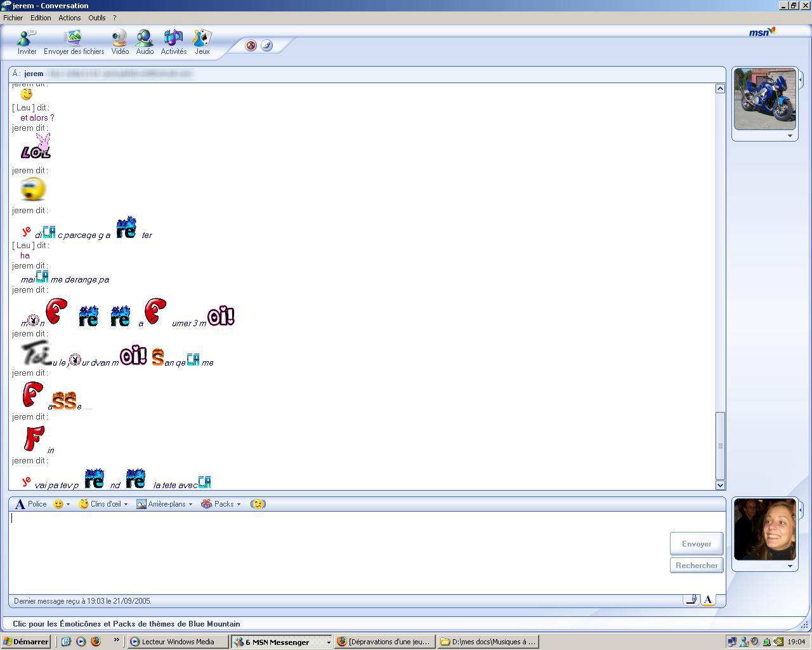The width and height of the screenshot is (812, 650).
Task: Send a nudge with the wizz icon
Action: click(258, 504)
